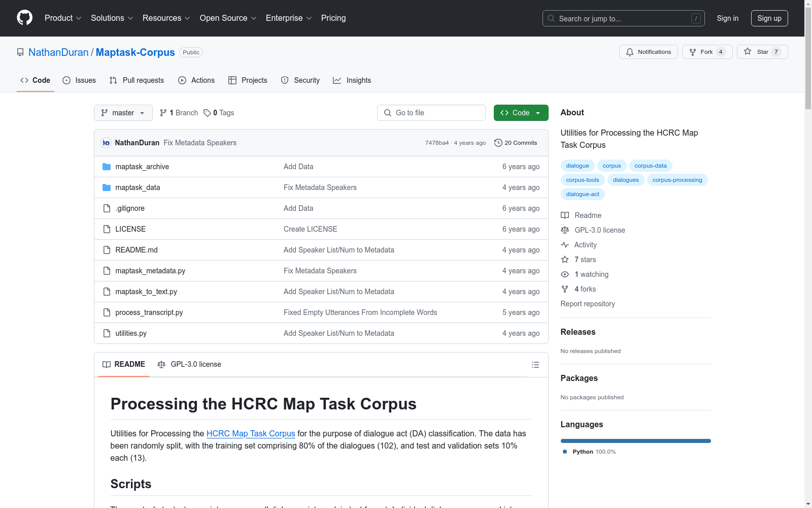The image size is (812, 508).
Task: Click the Search or jump to field
Action: click(x=624, y=18)
